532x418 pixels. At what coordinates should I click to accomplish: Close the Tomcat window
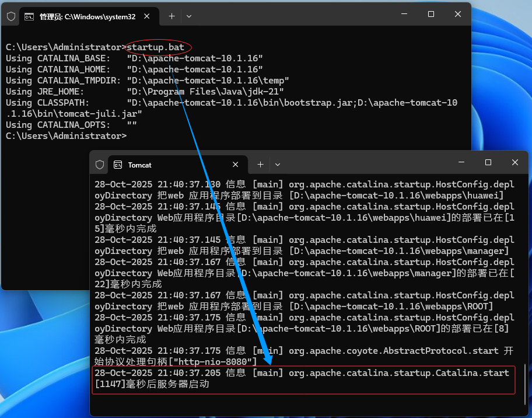point(515,162)
